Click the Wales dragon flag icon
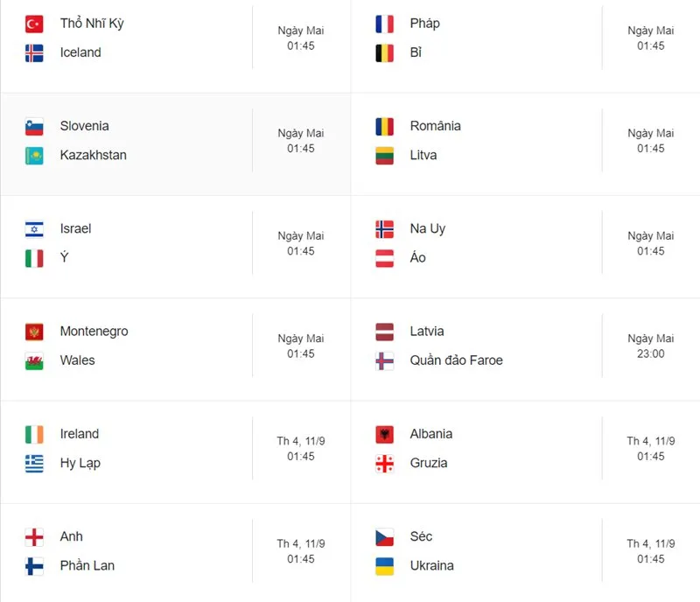Viewport: 700px width, 602px height. point(34,361)
